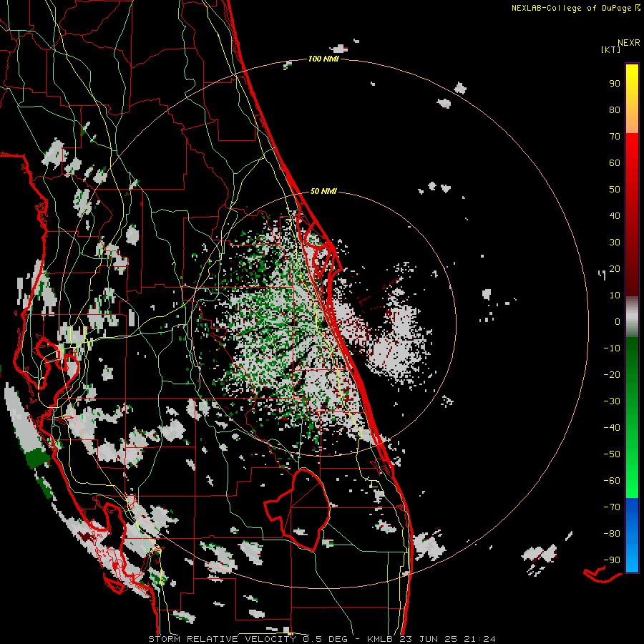Image resolution: width=644 pixels, height=644 pixels.
Task: Click the 50 value on velocity scale
Action: click(615, 190)
